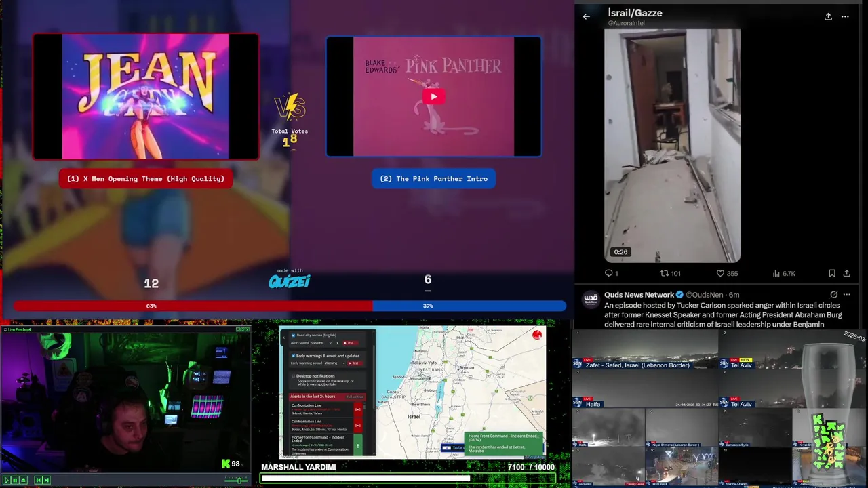Click the eject button in Live Feed player
Screen dimensions: 868x488
click(23, 480)
